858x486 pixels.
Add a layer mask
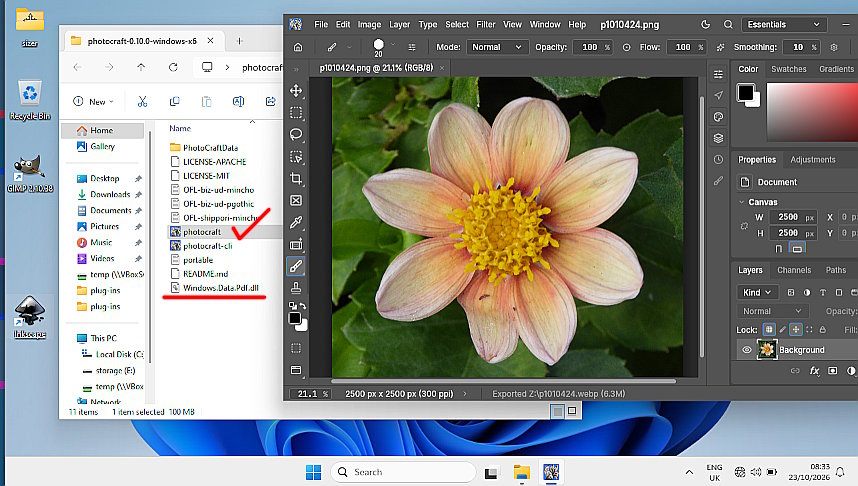833,371
